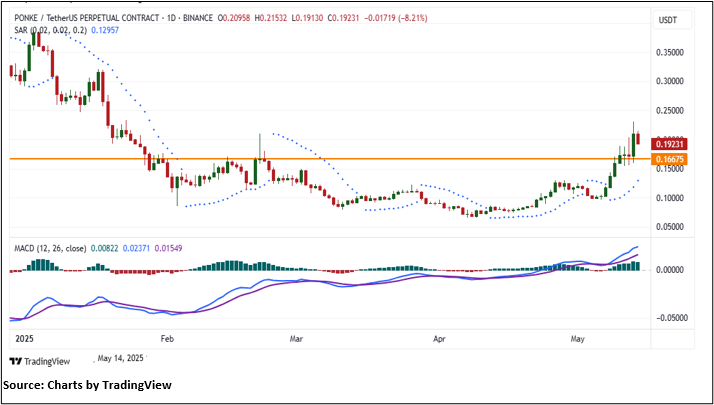
Task: Click the high price H0.21532
Action: click(270, 18)
